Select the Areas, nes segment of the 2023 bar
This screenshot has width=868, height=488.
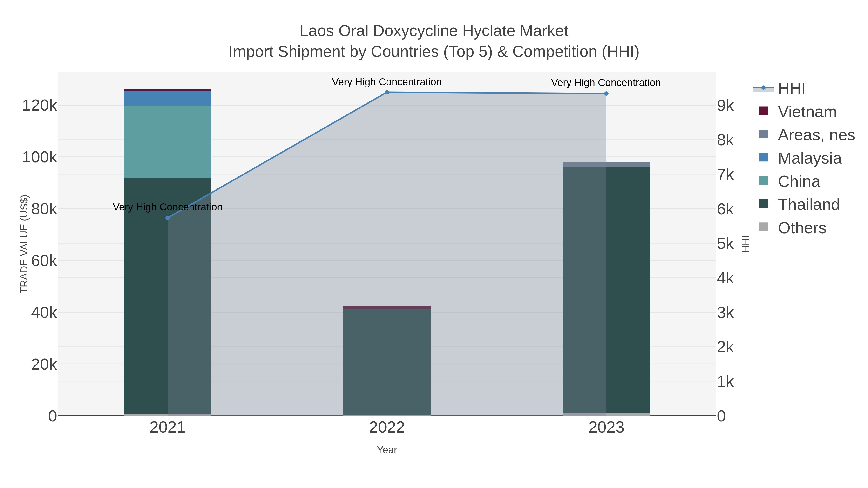(606, 164)
